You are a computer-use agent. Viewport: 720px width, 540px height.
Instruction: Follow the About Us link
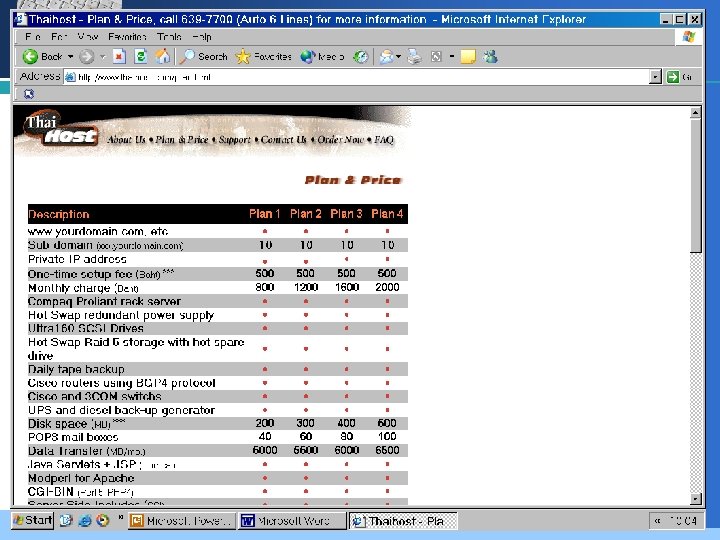[126, 140]
